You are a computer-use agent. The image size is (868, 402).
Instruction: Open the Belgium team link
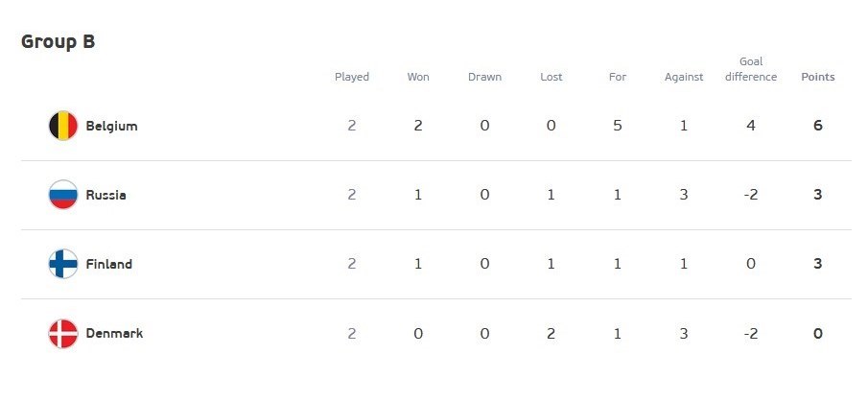pos(111,126)
